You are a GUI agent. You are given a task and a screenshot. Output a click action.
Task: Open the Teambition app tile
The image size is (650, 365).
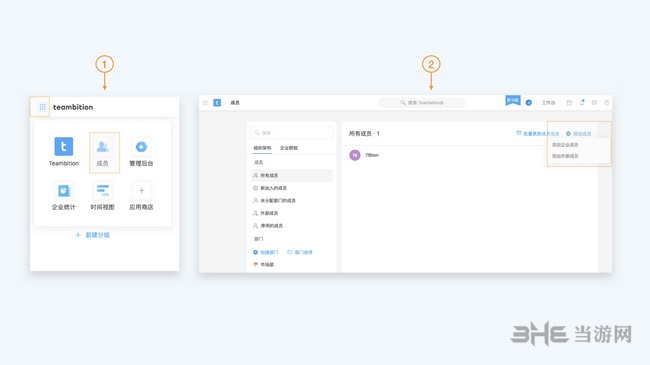click(63, 152)
